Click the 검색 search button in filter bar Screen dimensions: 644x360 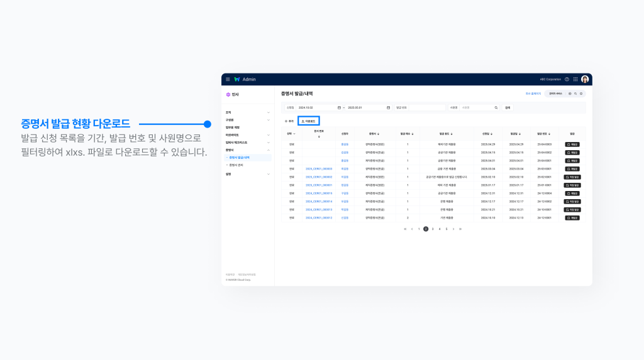point(508,107)
